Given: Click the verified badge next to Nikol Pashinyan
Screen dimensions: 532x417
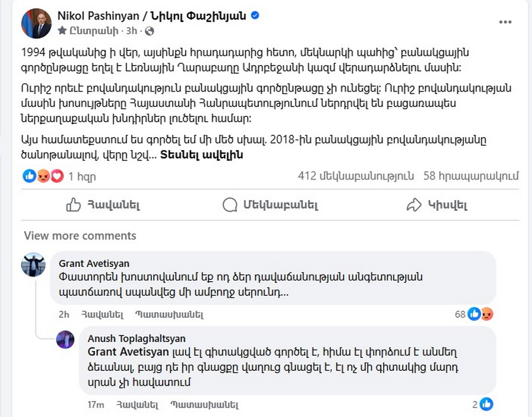Looking at the screenshot, I should click(x=255, y=15).
